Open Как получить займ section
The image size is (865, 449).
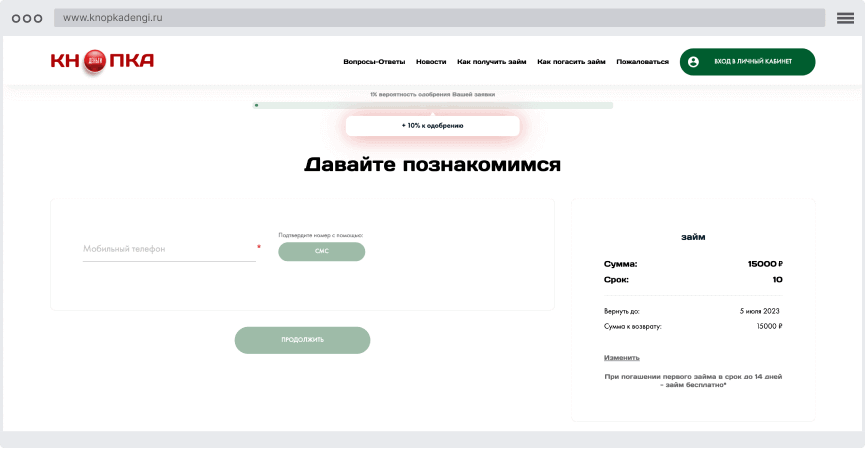[492, 62]
